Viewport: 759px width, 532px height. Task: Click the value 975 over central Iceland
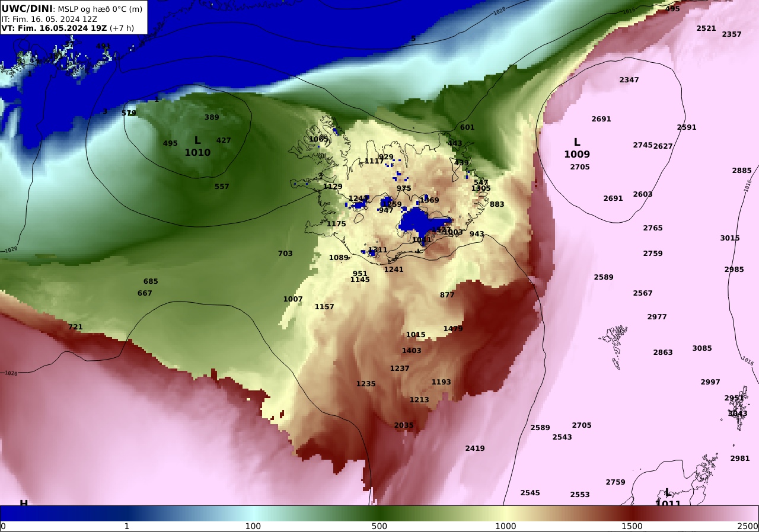(404, 188)
